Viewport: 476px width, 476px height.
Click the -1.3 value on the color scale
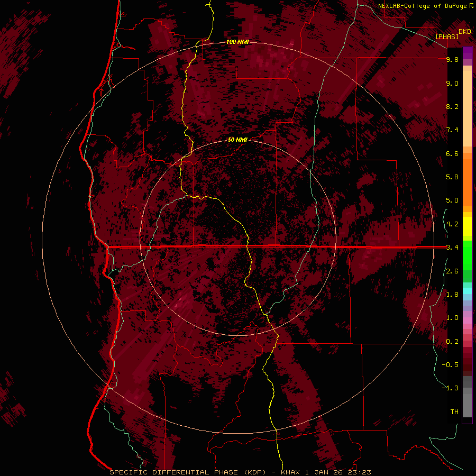click(x=450, y=388)
